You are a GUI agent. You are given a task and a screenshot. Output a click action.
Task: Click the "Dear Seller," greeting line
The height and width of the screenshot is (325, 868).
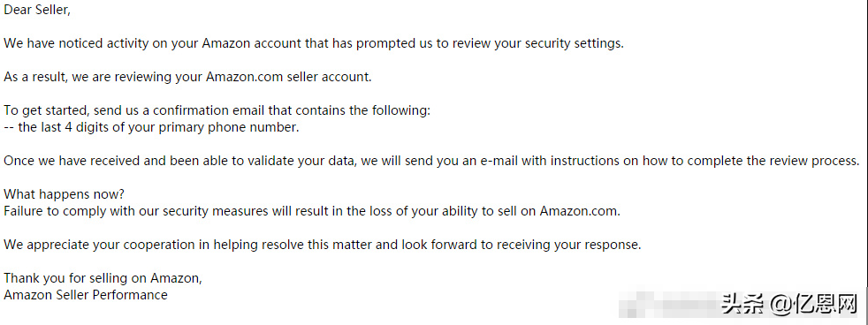(37, 10)
